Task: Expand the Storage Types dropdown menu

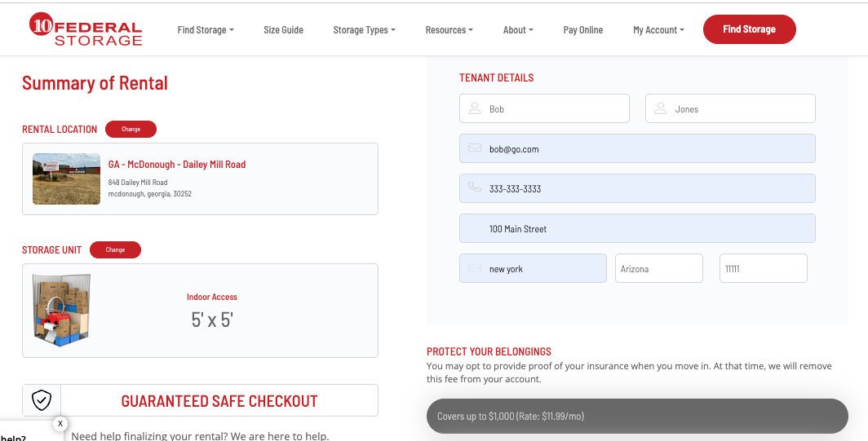Action: tap(364, 30)
